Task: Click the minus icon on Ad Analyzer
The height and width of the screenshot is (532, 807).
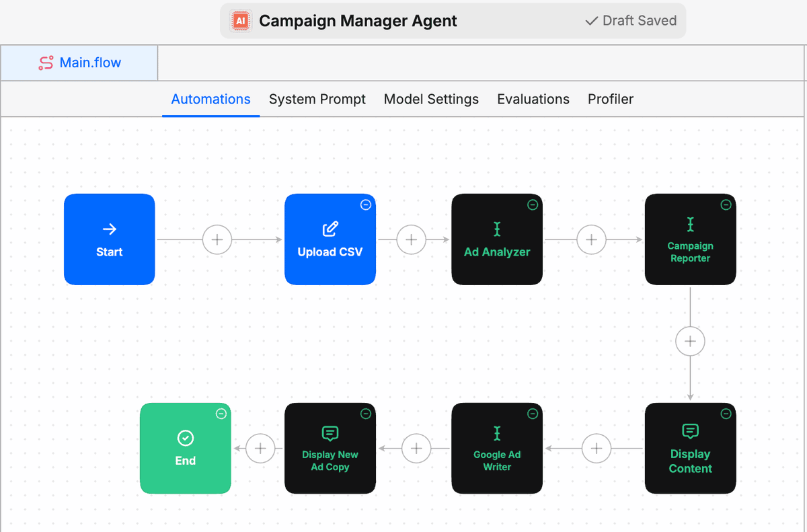Action: [x=533, y=205]
